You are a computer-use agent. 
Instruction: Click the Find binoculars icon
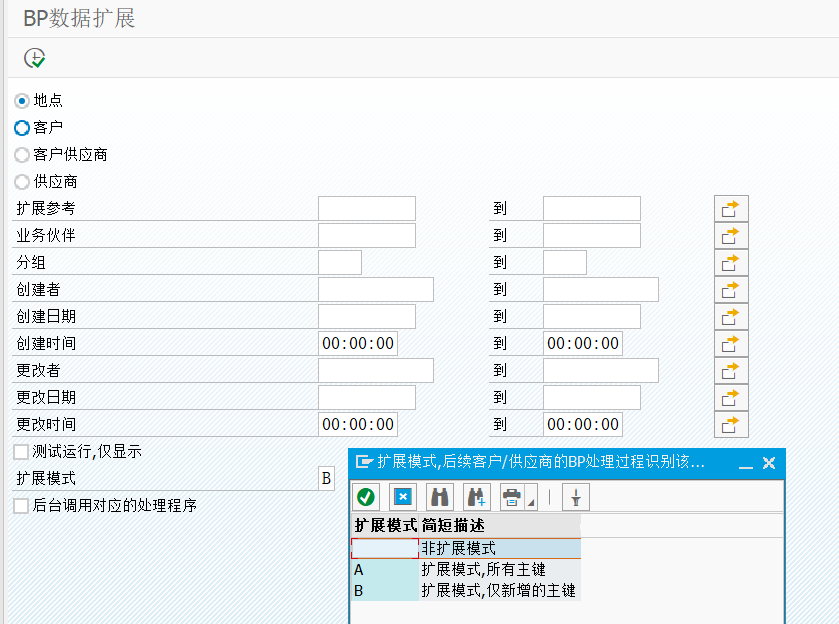[440, 497]
